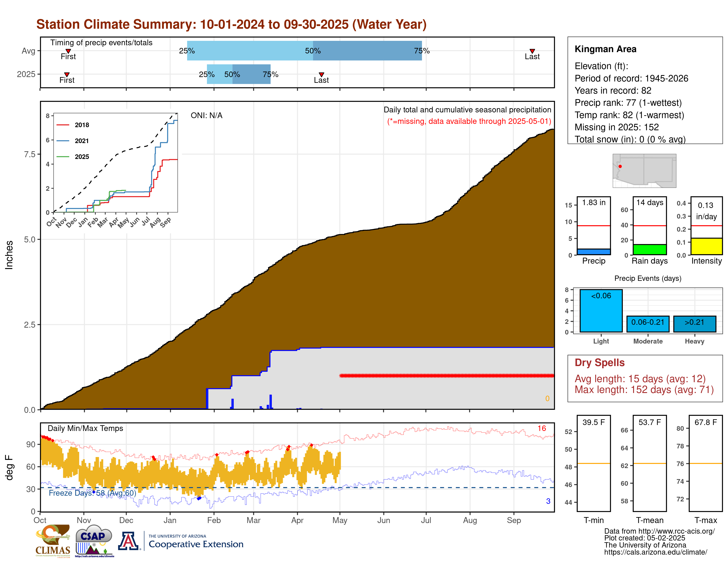The image size is (728, 563).
Task: Click 'Temp rank: 82 (1-warmest)' text
Action: (629, 115)
